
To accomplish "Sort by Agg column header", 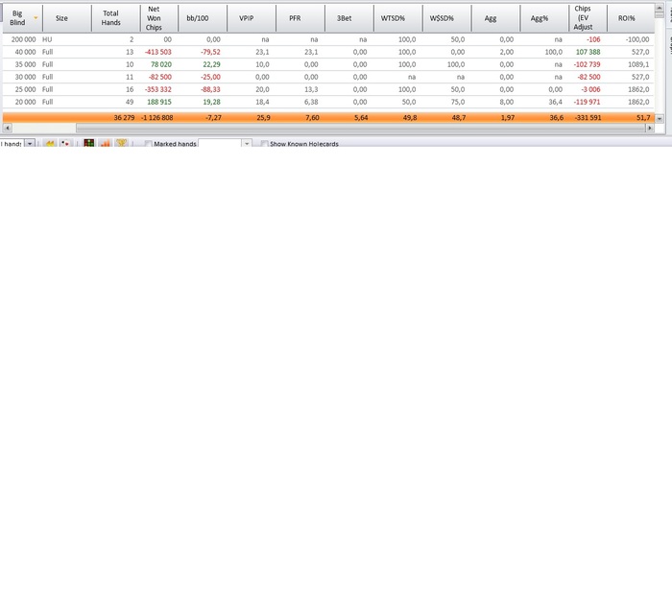I will click(x=496, y=18).
